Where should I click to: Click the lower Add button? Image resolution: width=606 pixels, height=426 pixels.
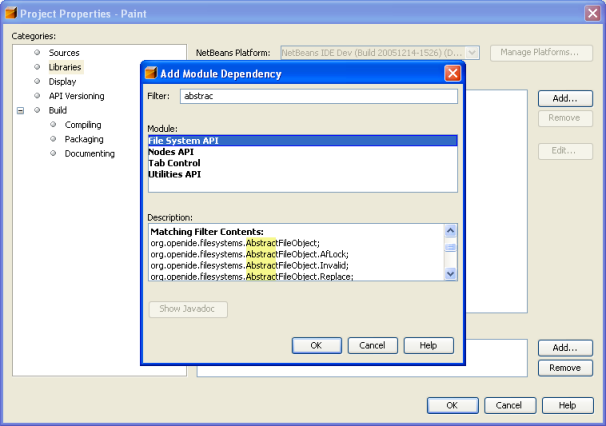(565, 348)
